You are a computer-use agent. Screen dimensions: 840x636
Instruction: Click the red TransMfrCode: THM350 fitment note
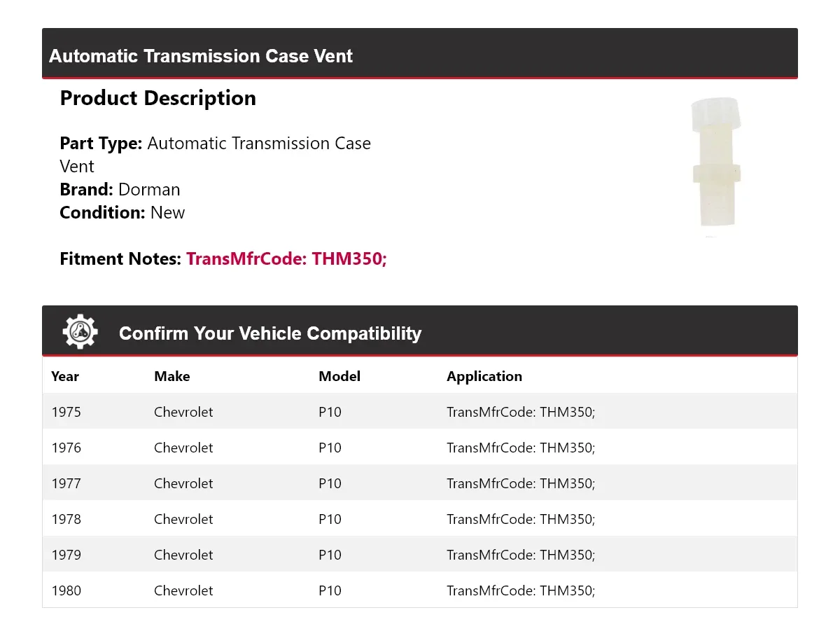(x=286, y=258)
